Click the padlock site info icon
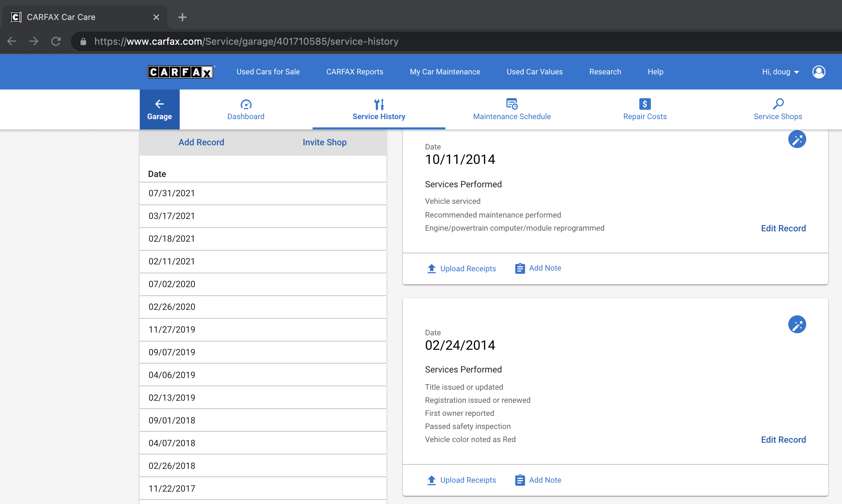Screen dimensions: 842x504 [x=83, y=42]
